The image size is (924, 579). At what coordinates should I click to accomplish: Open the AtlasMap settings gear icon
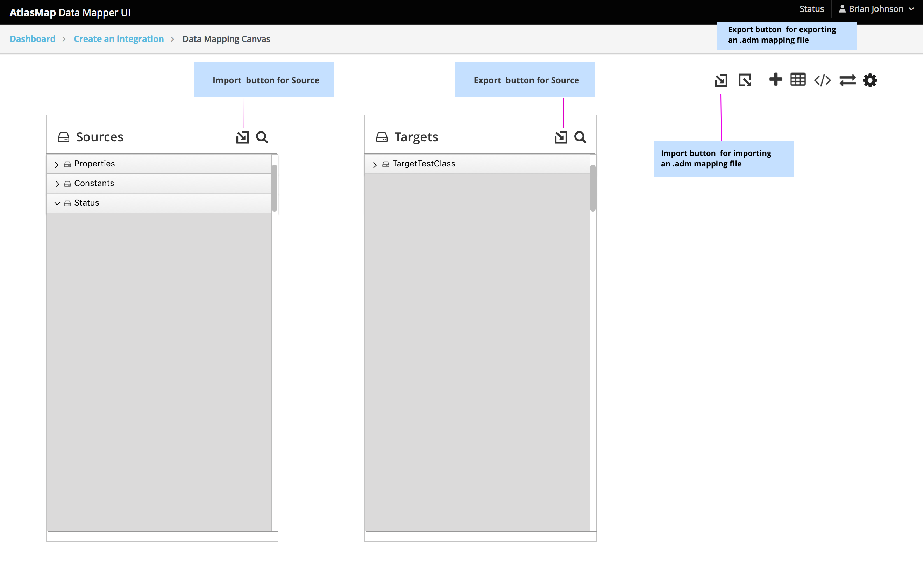(870, 80)
